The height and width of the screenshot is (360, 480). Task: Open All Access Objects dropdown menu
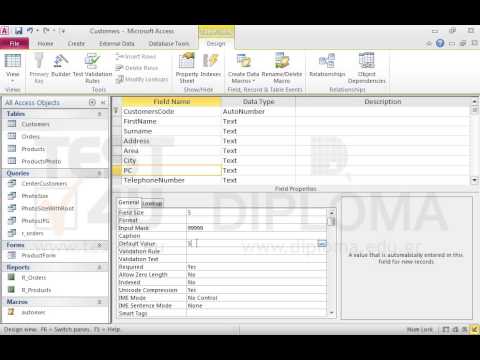click(x=92, y=102)
